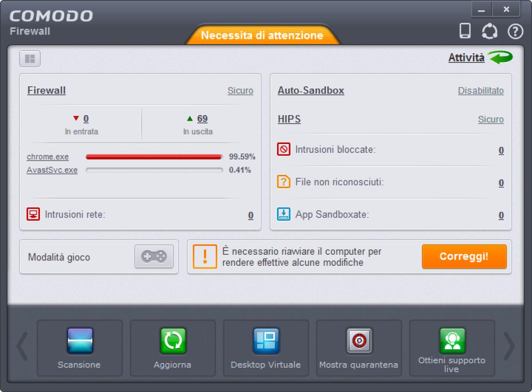Click the chrome.exe traffic bar at 99.59%
Screen dimensions: 532x392
coord(154,157)
